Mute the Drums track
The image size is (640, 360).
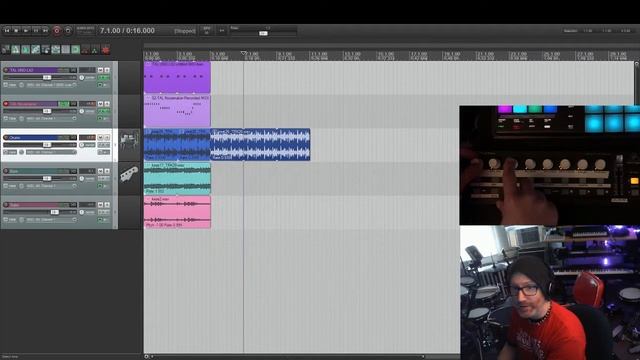tap(100, 138)
